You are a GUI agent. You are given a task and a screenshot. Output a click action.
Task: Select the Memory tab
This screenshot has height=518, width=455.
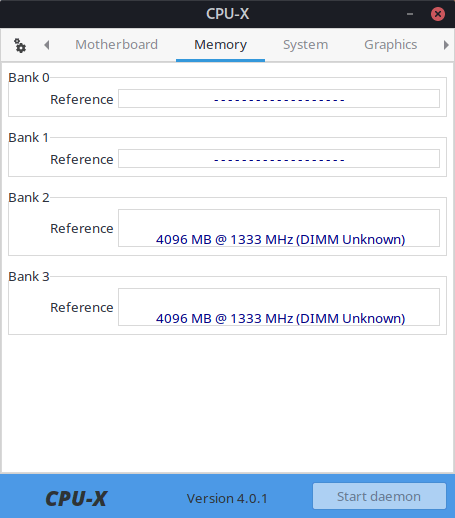(220, 45)
